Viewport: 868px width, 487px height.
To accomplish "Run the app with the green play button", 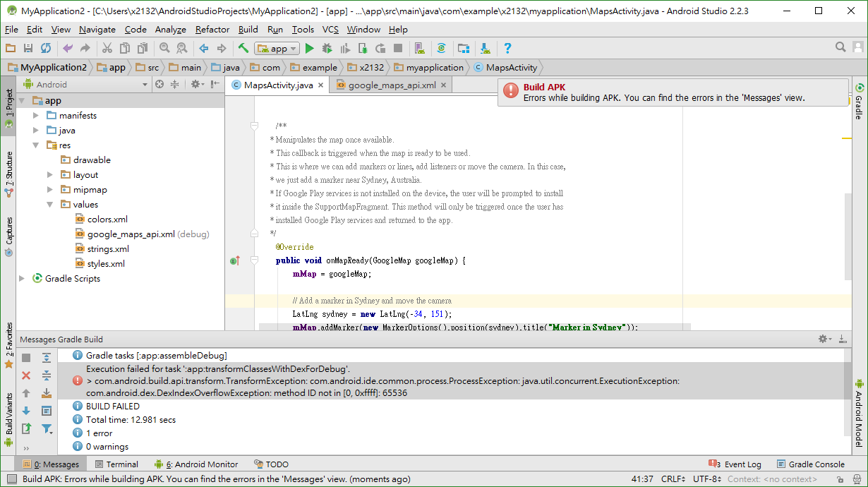I will [309, 48].
